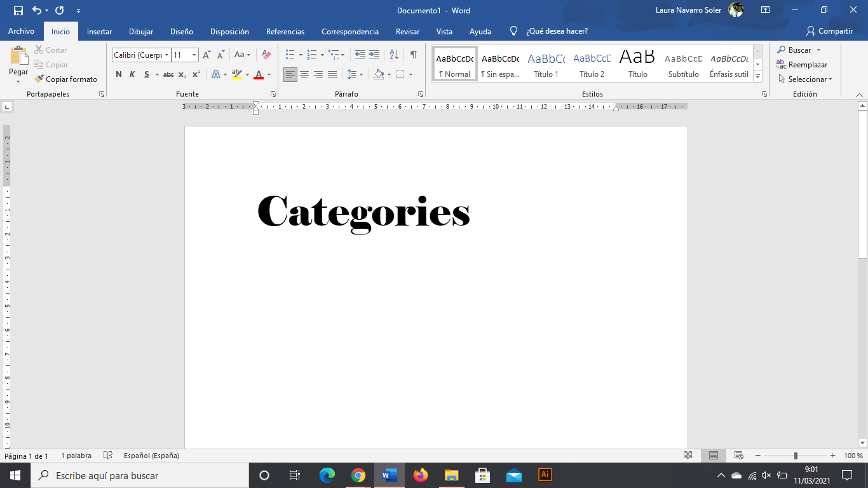Click the 100 % zoom level
Image resolution: width=868 pixels, height=488 pixels.
[x=853, y=456]
